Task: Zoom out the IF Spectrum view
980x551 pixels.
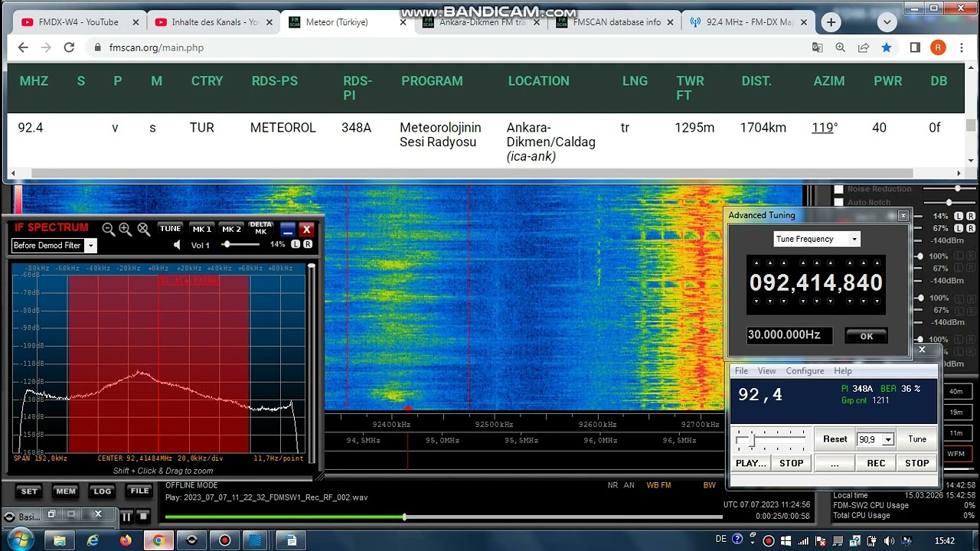Action: [x=109, y=229]
